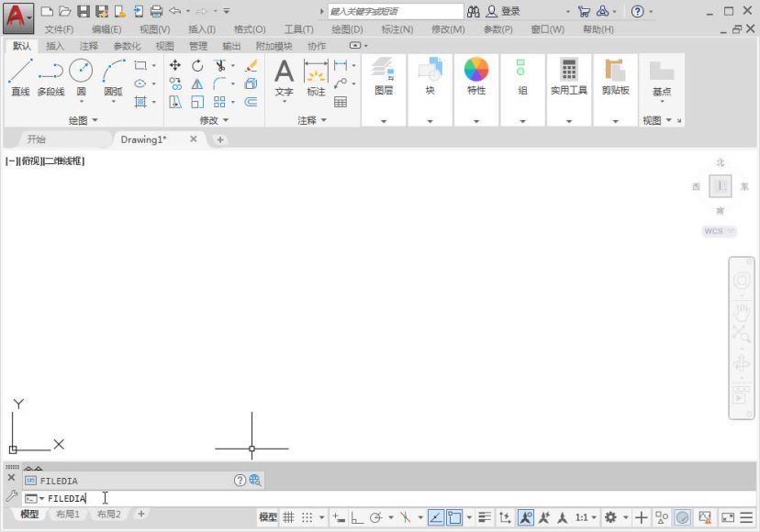
Task: Open help for FILEDIA suggestion
Action: (240, 480)
